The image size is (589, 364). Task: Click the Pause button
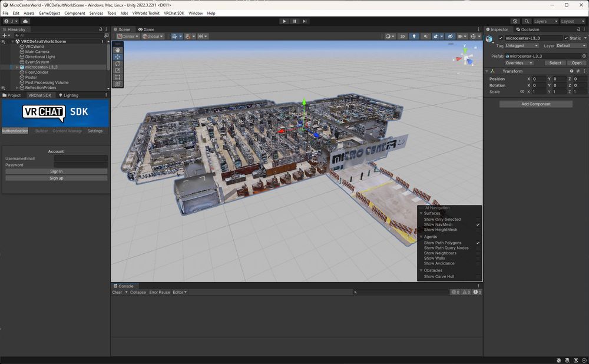(295, 21)
